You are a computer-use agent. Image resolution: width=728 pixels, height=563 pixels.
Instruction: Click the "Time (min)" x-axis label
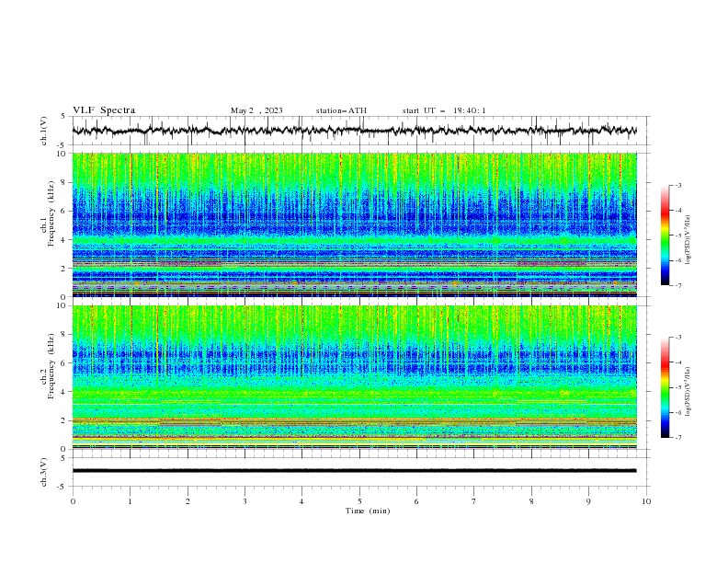pos(368,511)
